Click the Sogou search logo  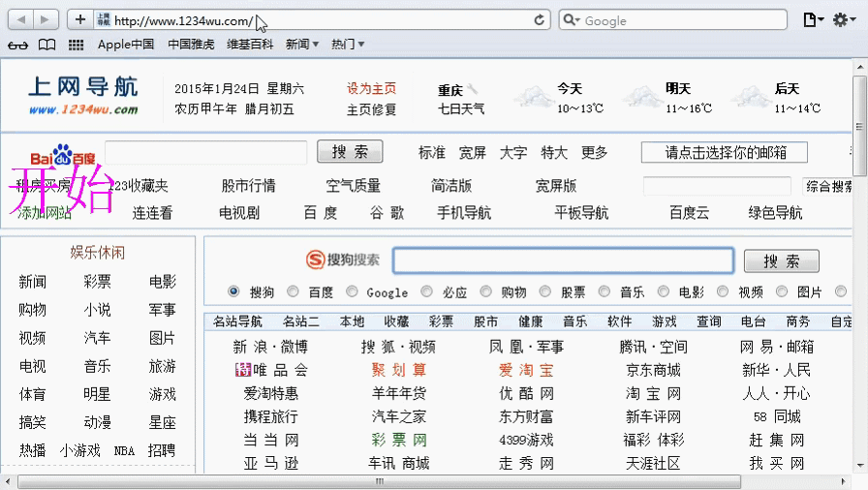point(343,260)
